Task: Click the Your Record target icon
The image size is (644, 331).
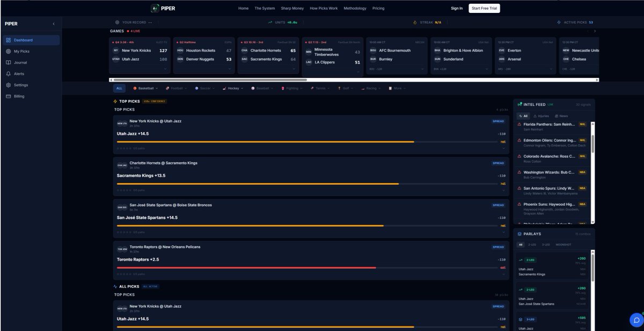Action: (117, 23)
